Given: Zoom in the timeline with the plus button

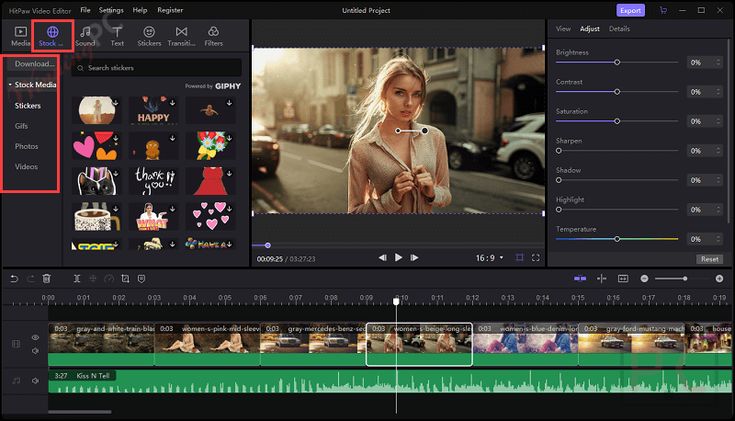Looking at the screenshot, I should click(x=720, y=278).
